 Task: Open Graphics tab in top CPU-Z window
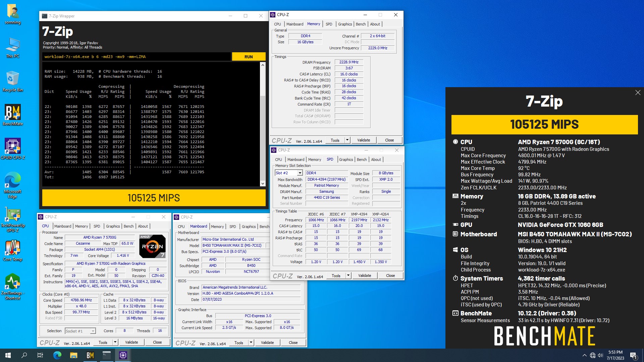coord(345,24)
